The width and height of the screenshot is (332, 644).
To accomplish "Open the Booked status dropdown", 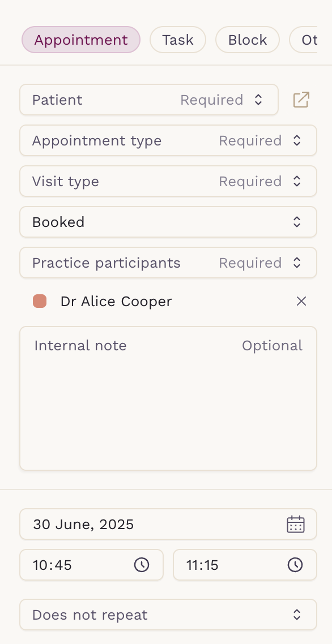I will [x=168, y=222].
